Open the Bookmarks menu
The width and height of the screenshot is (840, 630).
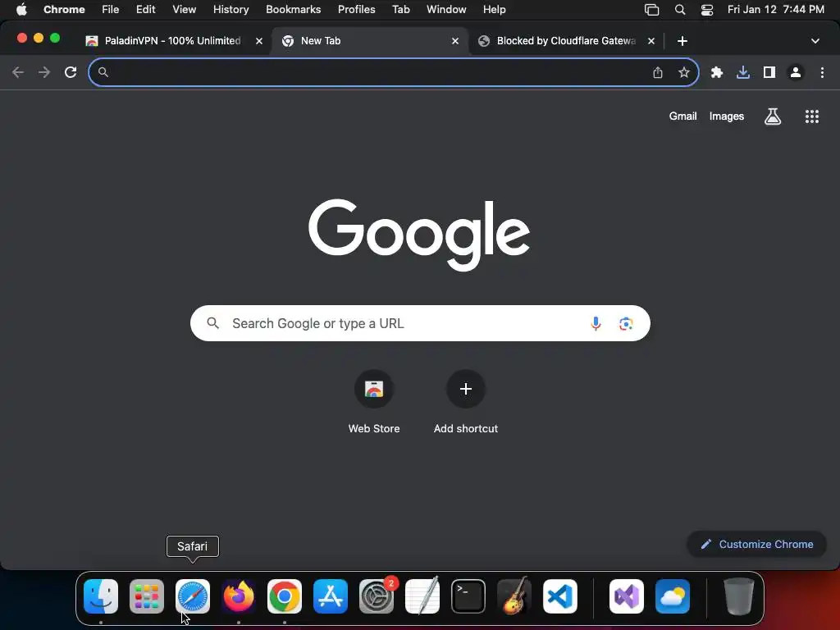pos(293,9)
